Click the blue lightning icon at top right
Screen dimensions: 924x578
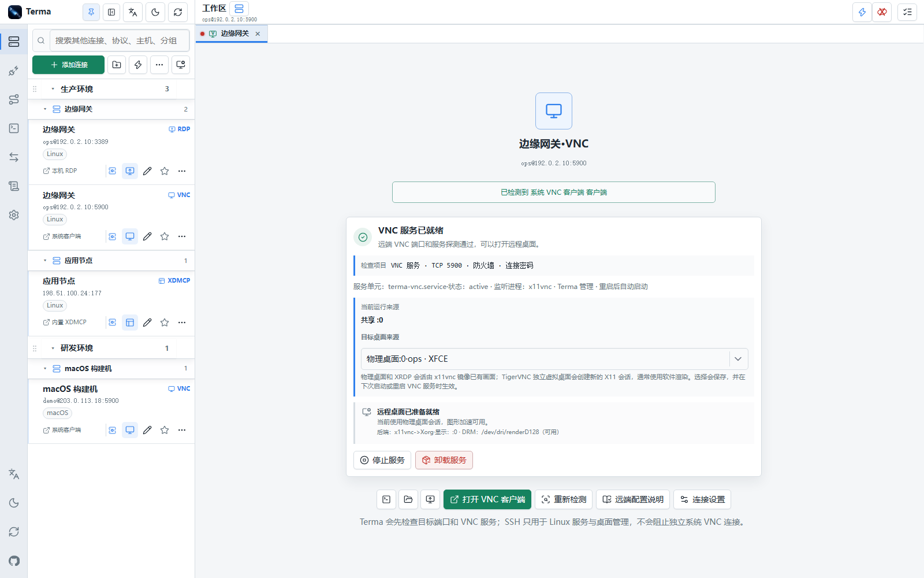point(862,12)
